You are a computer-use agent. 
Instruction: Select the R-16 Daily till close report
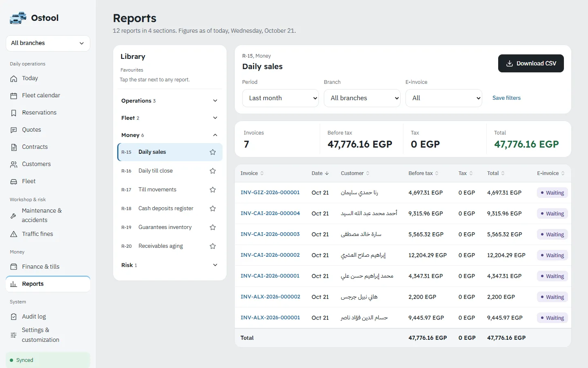170,171
